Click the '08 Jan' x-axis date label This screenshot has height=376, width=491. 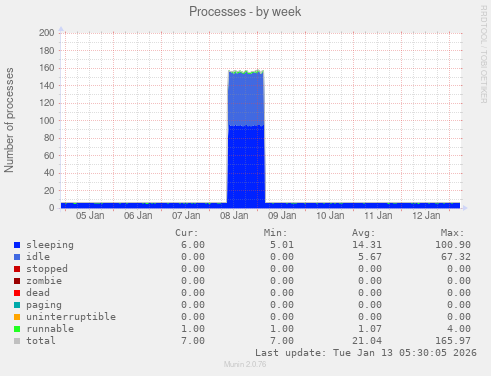pyautogui.click(x=234, y=216)
